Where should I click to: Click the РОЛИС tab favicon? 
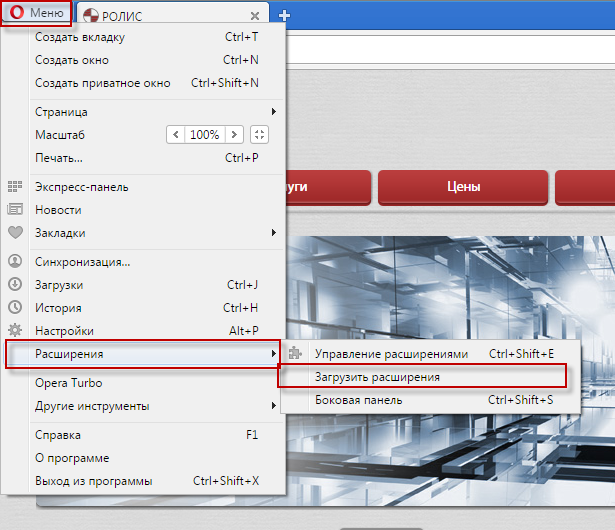[91, 16]
